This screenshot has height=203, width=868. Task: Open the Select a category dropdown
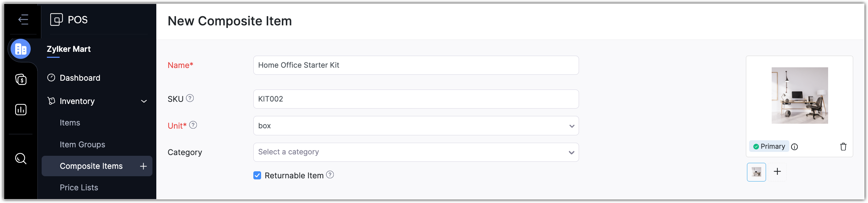[416, 152]
